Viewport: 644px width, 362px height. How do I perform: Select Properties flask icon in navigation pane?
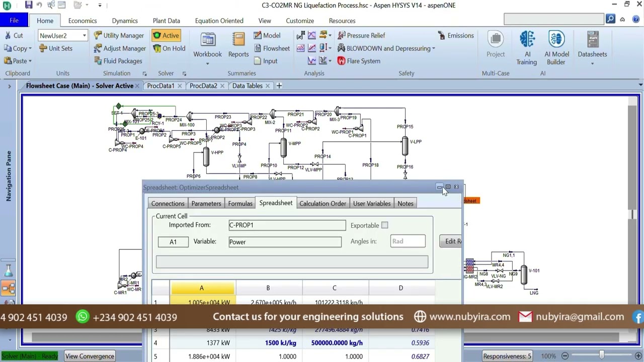[x=9, y=270]
